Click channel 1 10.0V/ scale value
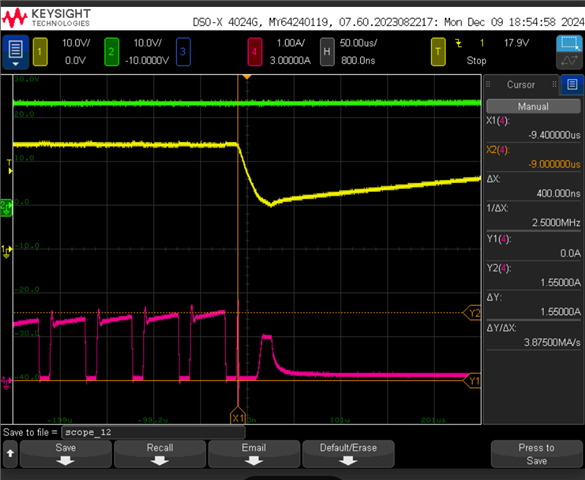585x480 pixels. click(76, 43)
